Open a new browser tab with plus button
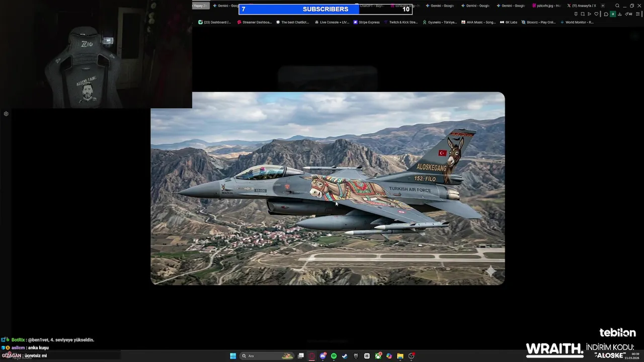This screenshot has height=362, width=644. pyautogui.click(x=603, y=6)
